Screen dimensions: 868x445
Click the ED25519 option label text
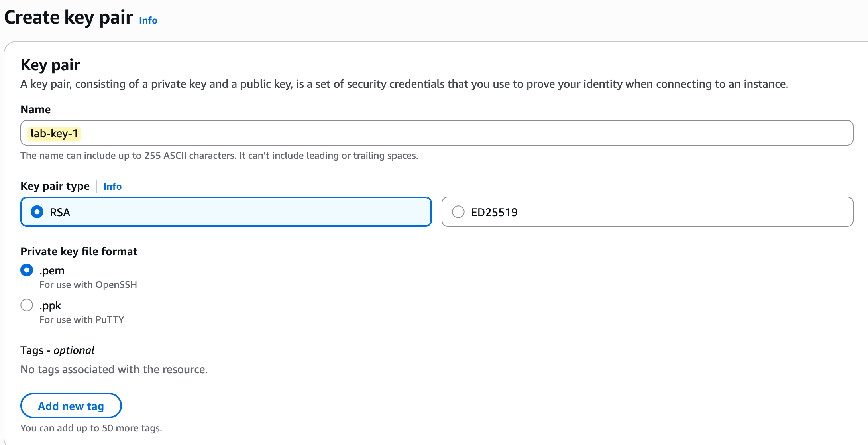pyautogui.click(x=494, y=212)
